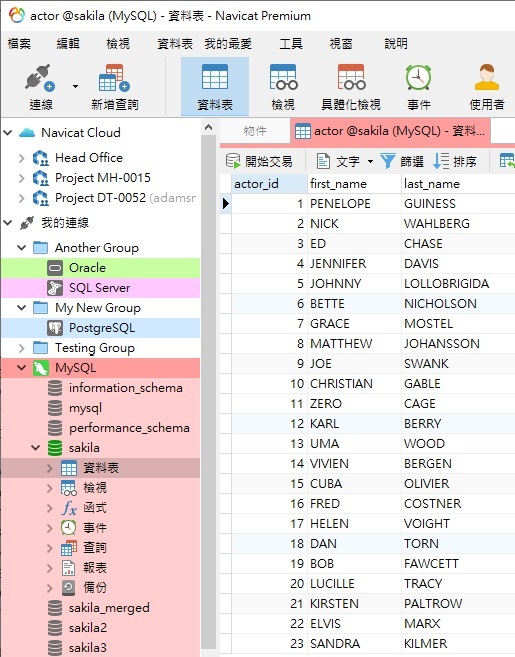This screenshot has width=515, height=657.
Task: Expand the Head Office project
Action: [22, 158]
